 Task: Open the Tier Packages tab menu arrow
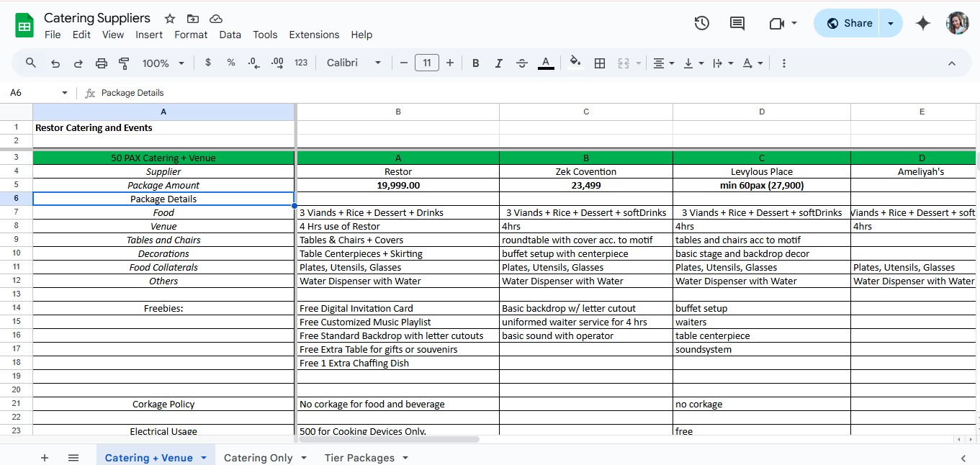tap(405, 458)
